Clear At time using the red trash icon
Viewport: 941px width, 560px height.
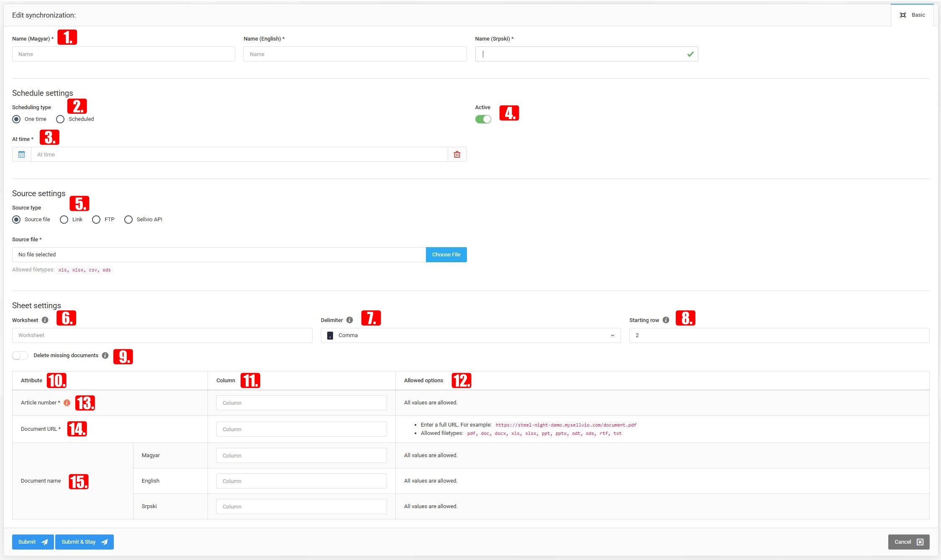pos(457,154)
